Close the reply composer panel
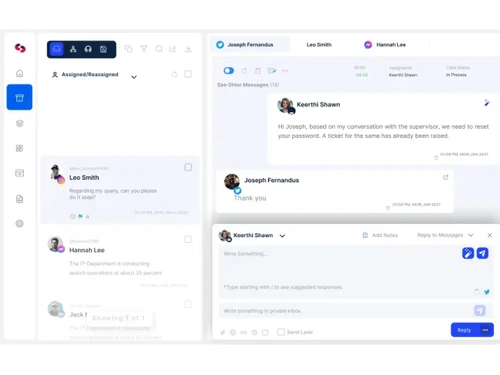Viewport: 500px width, 375px height. (490, 235)
